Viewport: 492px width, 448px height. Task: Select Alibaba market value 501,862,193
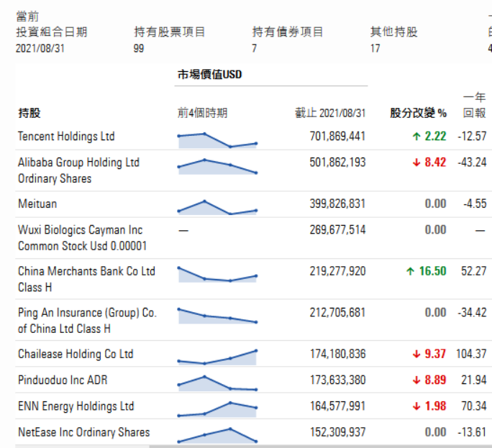pos(337,163)
